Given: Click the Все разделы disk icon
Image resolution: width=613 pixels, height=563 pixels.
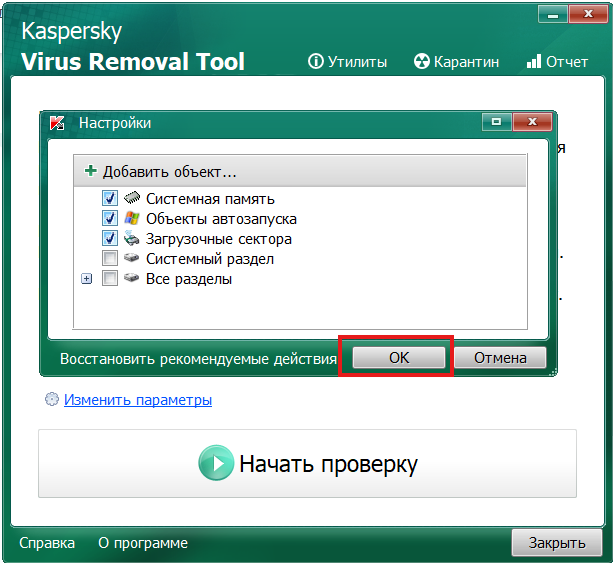Looking at the screenshot, I should point(132,278).
